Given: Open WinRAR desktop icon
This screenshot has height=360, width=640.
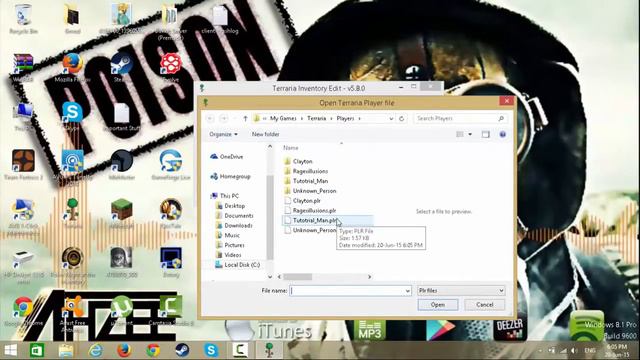Looking at the screenshot, I should pyautogui.click(x=23, y=67).
